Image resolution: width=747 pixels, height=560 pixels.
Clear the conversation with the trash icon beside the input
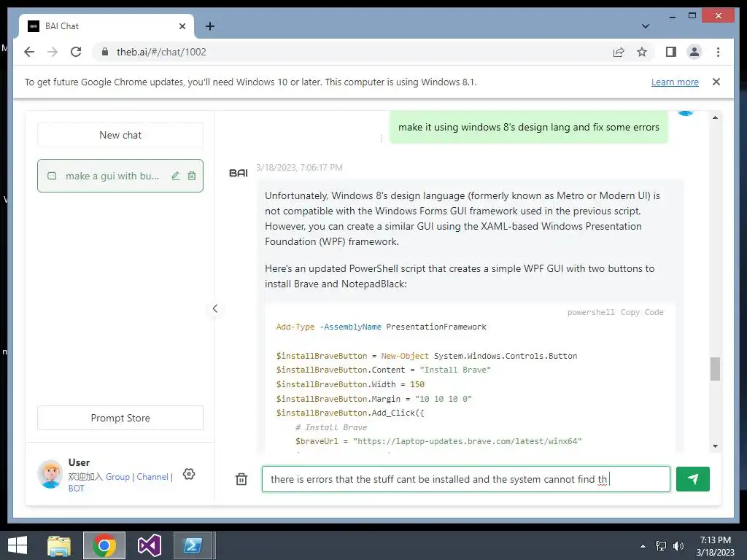pyautogui.click(x=241, y=479)
